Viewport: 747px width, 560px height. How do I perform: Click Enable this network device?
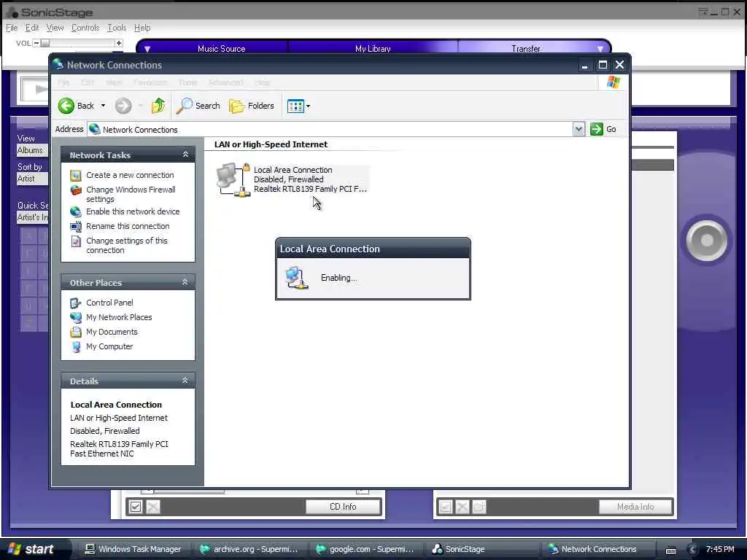point(133,211)
